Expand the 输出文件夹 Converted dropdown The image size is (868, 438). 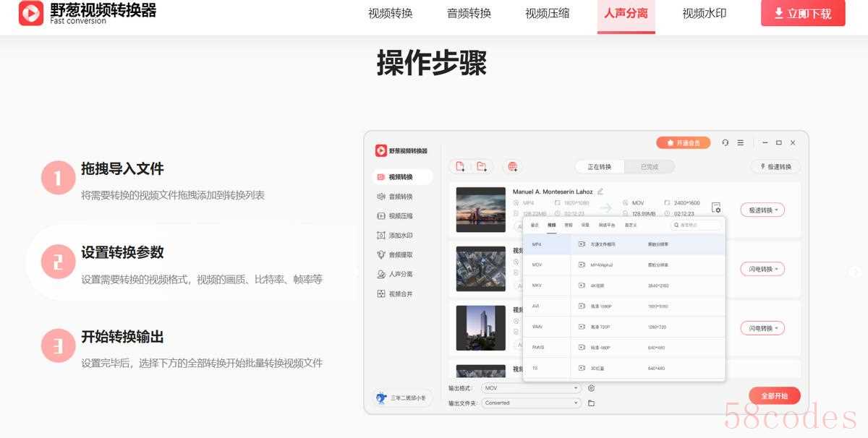coord(532,403)
